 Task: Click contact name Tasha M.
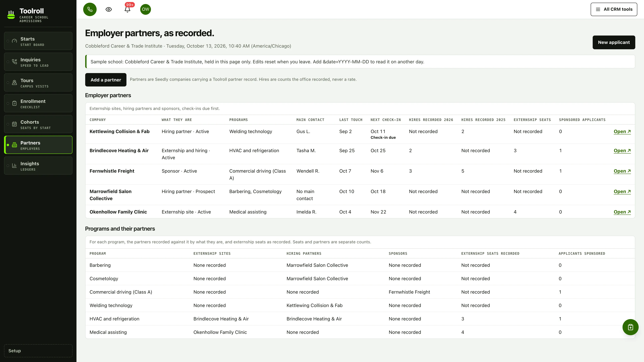[306, 151]
